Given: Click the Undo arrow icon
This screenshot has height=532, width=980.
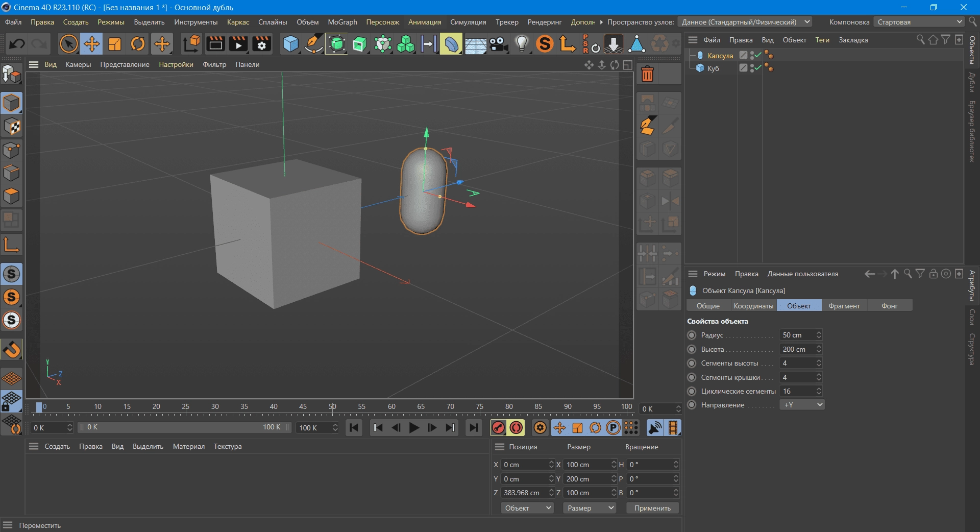Looking at the screenshot, I should pos(17,44).
